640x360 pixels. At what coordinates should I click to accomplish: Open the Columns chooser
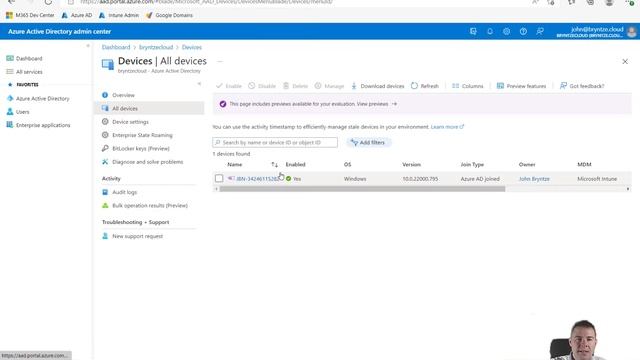click(x=468, y=86)
